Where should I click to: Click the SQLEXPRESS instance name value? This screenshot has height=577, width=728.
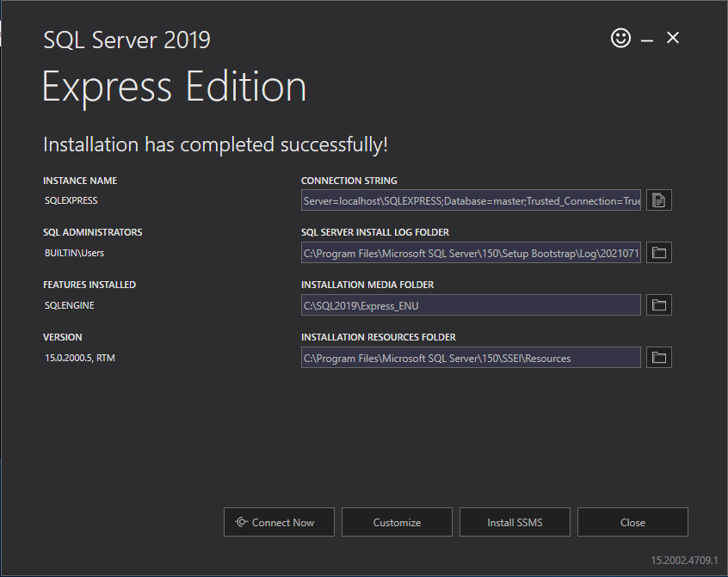click(x=71, y=200)
